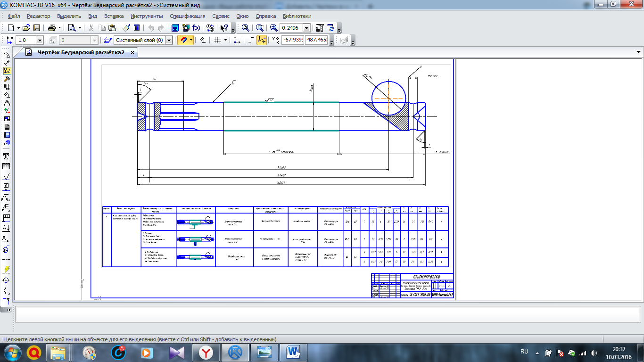The height and width of the screenshot is (362, 644).
Task: Paste from clipboard icon
Action: (112, 28)
